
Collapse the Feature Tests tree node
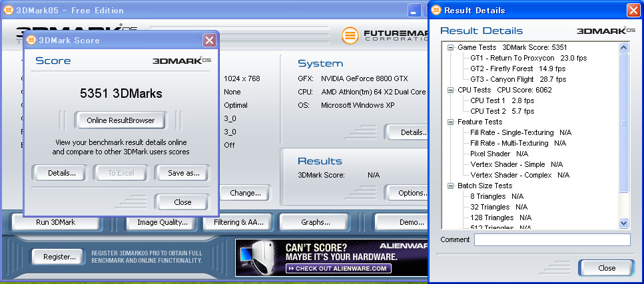point(451,122)
